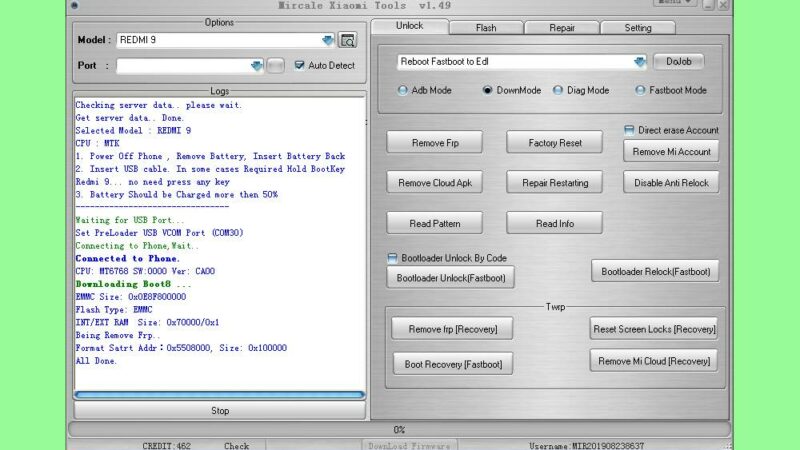Click the Read Info button
This screenshot has width=800, height=450.
point(555,223)
